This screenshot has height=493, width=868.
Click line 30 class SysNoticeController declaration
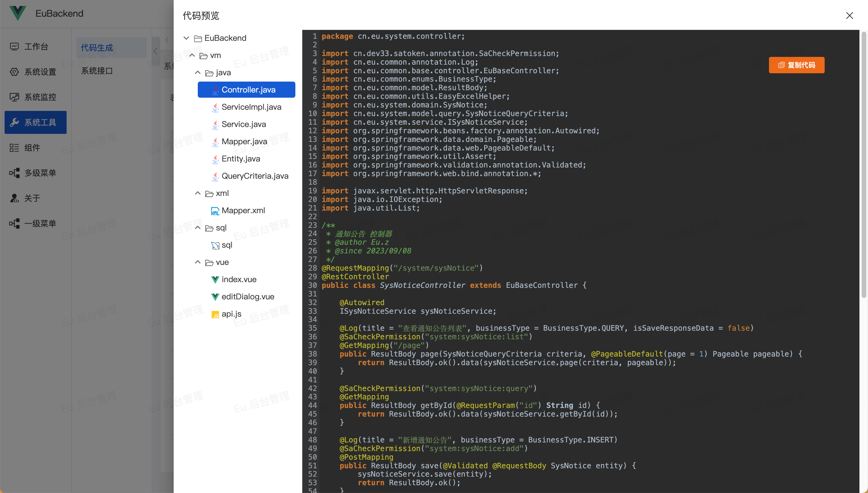[454, 286]
